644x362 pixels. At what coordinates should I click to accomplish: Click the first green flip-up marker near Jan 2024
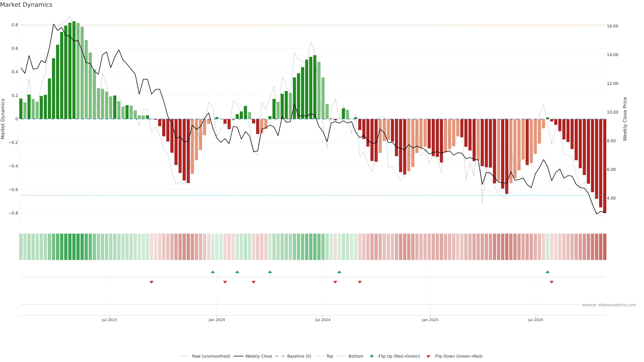[213, 272]
